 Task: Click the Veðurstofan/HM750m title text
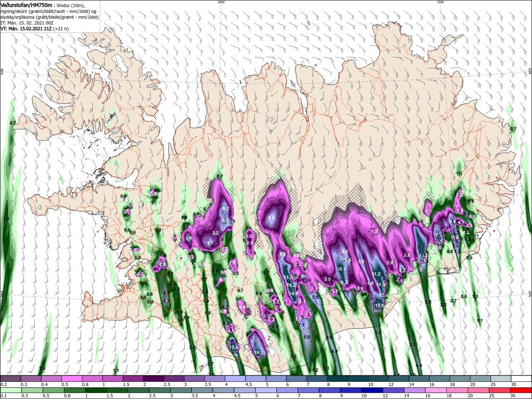26,5
